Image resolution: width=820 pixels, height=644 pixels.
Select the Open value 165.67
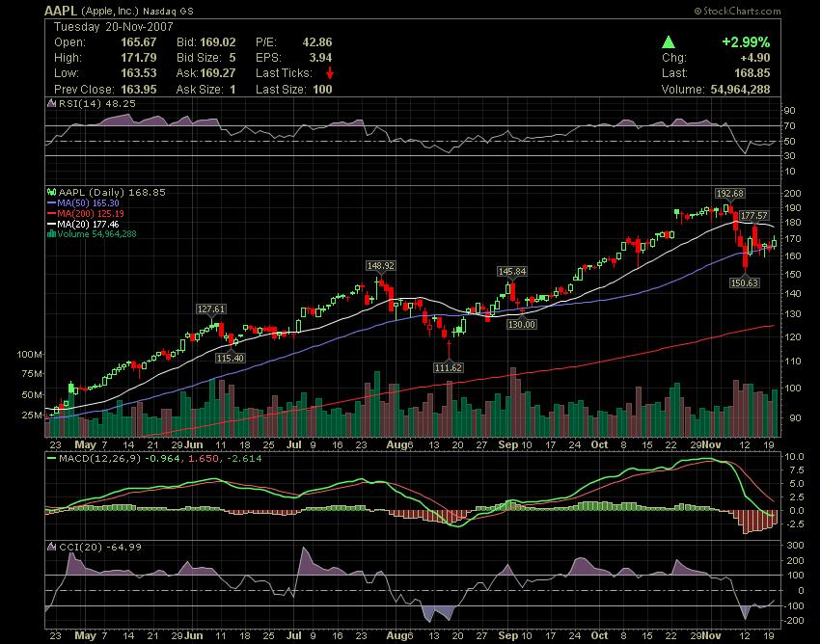coord(139,42)
